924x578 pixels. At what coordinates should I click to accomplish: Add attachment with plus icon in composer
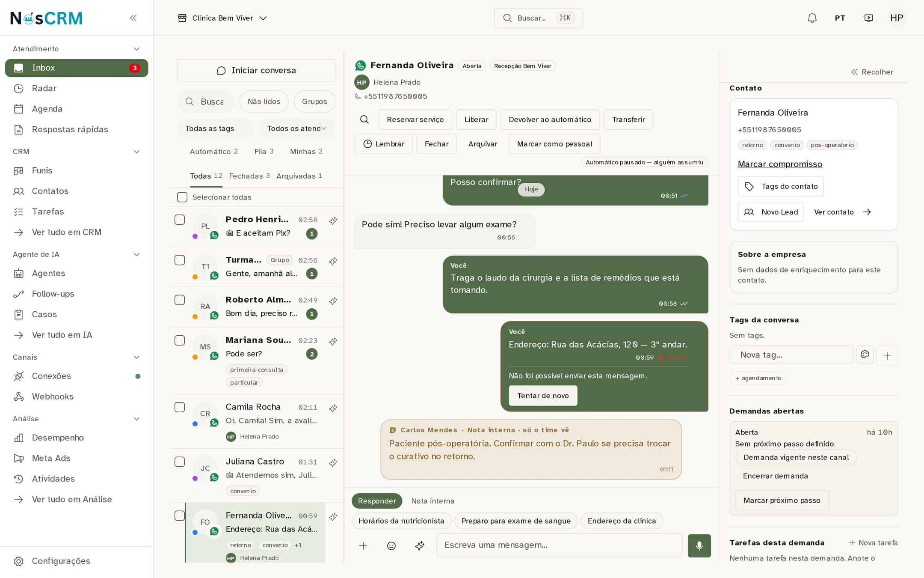[x=363, y=545]
